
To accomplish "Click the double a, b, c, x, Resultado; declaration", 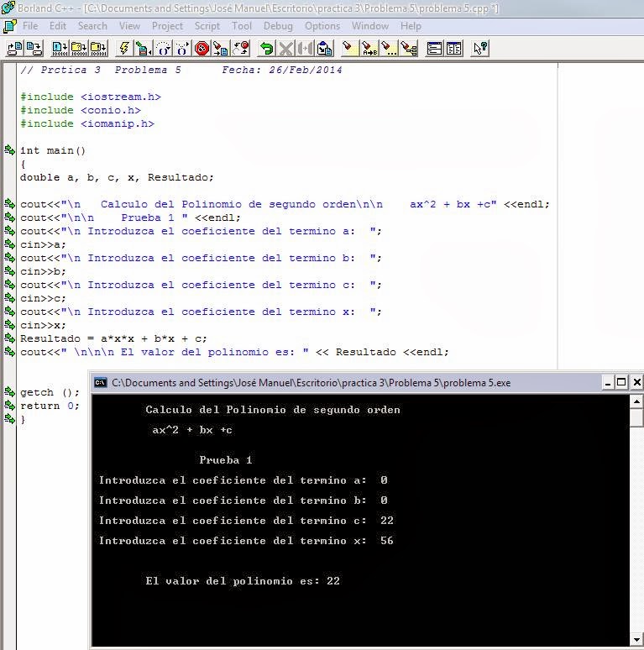I will pos(117,177).
